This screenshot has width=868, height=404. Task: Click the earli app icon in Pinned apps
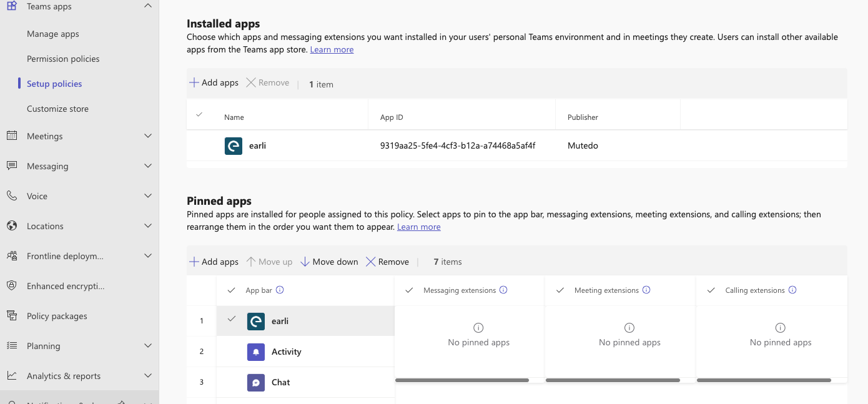pos(256,321)
